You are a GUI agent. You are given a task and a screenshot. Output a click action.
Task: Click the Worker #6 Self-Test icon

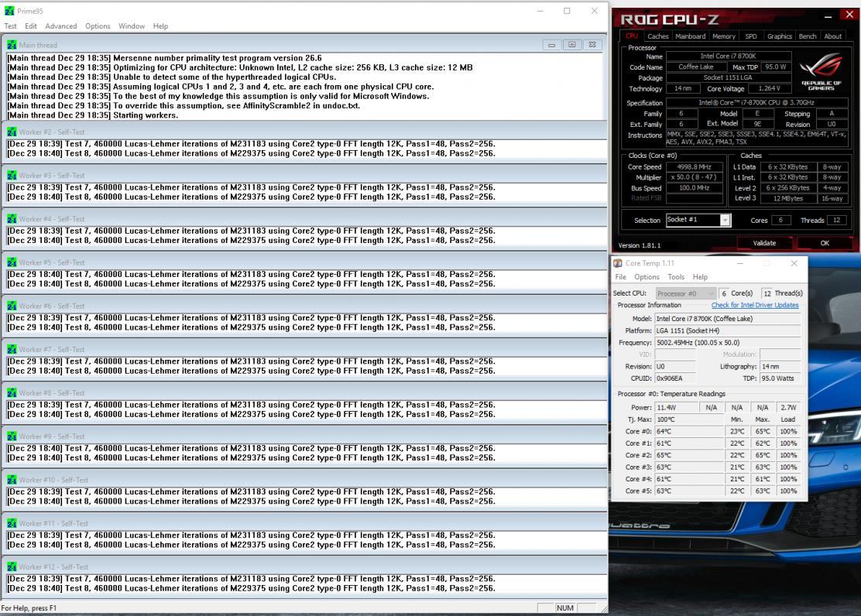coord(12,305)
